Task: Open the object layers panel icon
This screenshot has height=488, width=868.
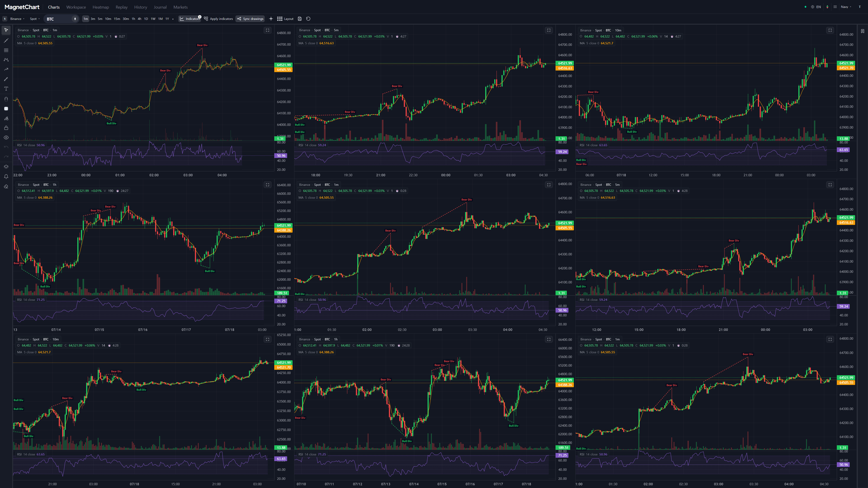Action: (x=6, y=167)
